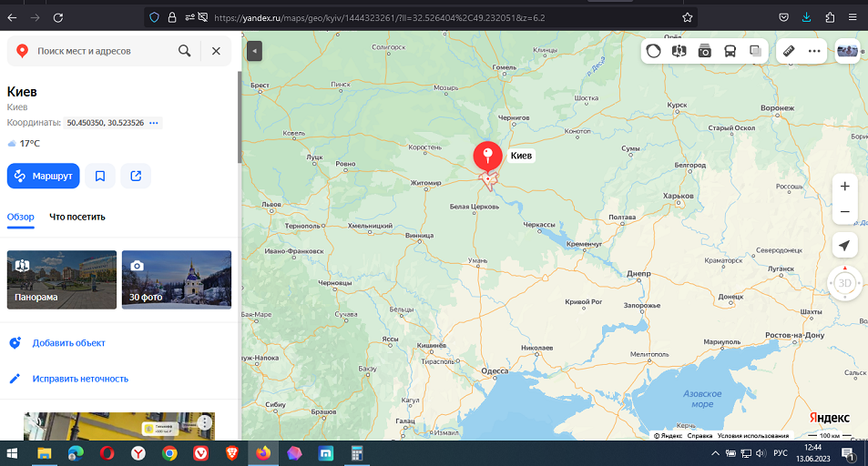Click the address bar URL
The image size is (868, 466).
pyautogui.click(x=380, y=17)
